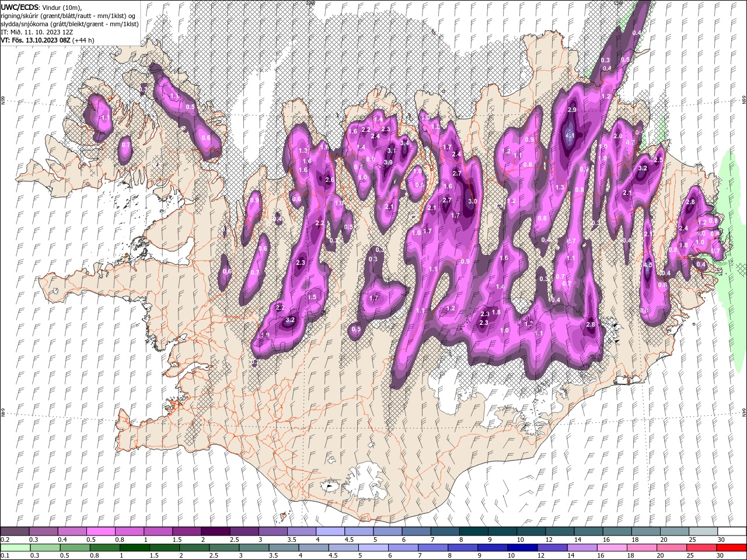
Task: Pick the upper legend swatch labeled 14
Action: (587, 531)
